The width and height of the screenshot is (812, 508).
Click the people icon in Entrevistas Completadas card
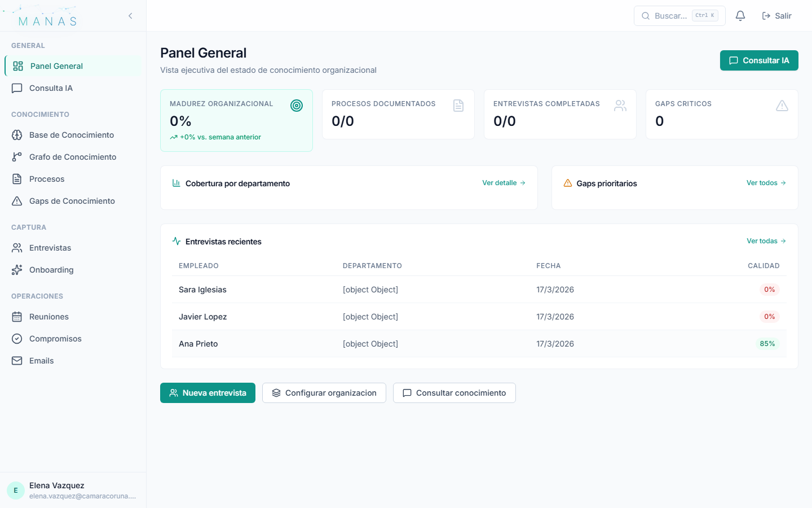click(x=620, y=106)
